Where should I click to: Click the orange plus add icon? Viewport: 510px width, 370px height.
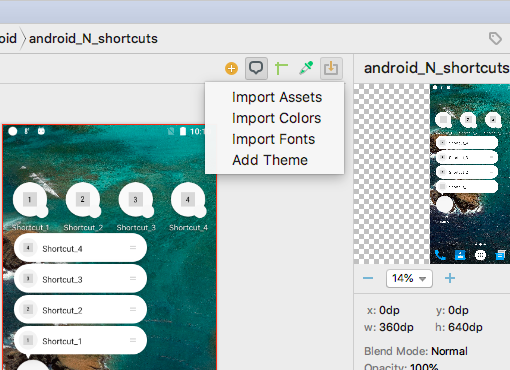tap(231, 69)
